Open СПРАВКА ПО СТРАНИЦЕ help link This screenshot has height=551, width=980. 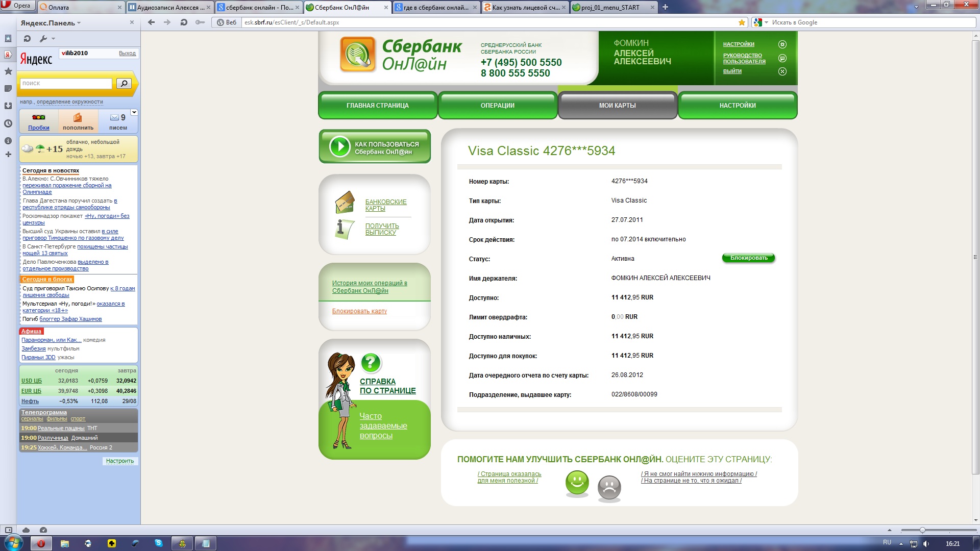387,386
